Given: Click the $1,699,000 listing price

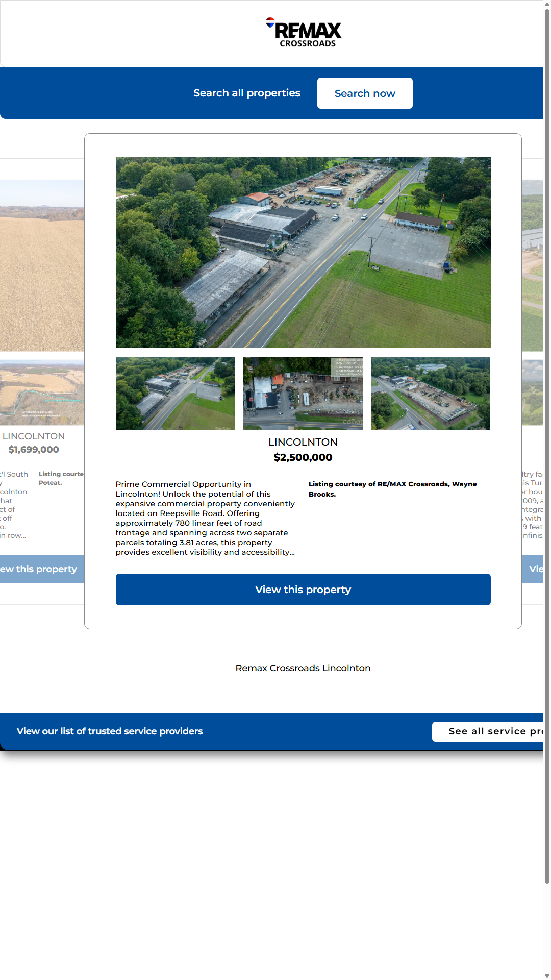Looking at the screenshot, I should tap(34, 450).
